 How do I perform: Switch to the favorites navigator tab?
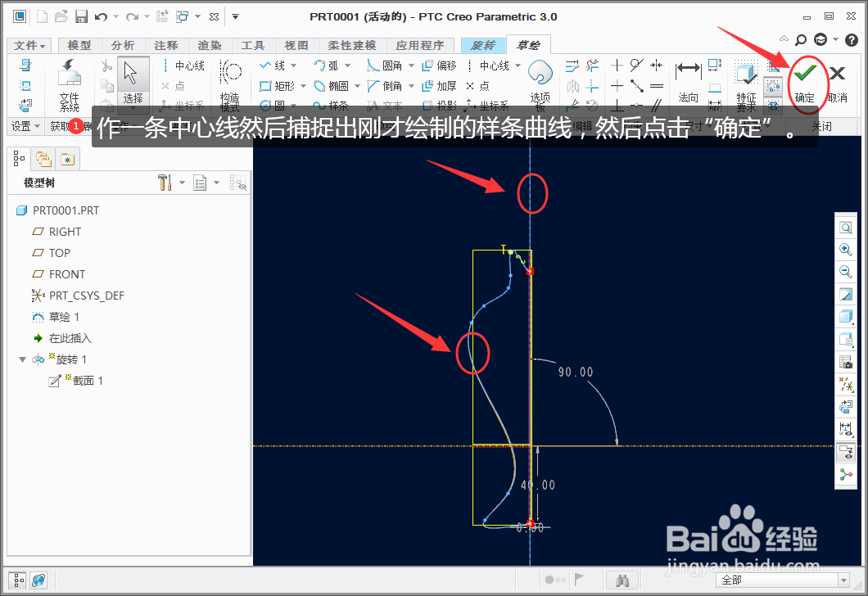[67, 160]
